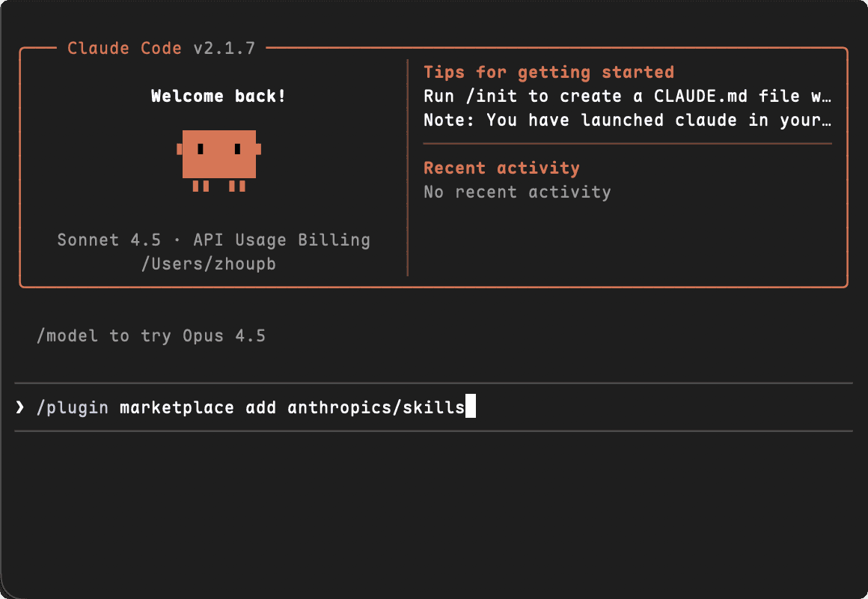The width and height of the screenshot is (868, 599).
Task: Click the "Recent activity" heading
Action: (501, 168)
